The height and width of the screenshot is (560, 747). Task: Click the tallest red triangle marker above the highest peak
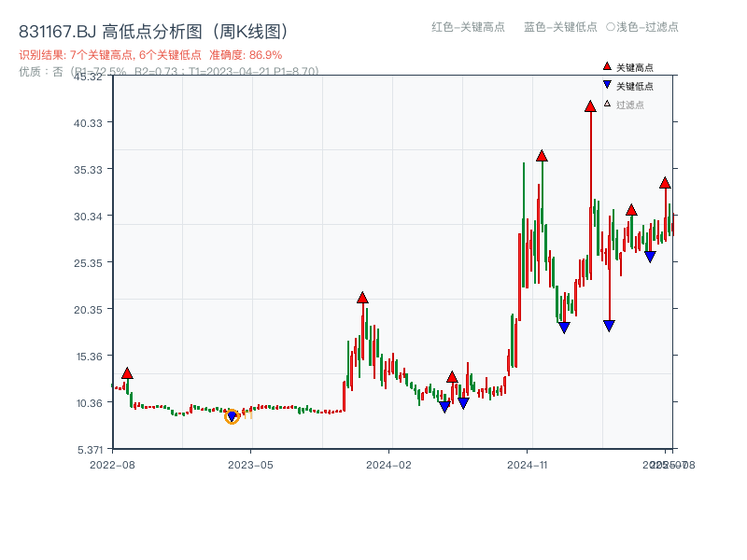tap(589, 106)
